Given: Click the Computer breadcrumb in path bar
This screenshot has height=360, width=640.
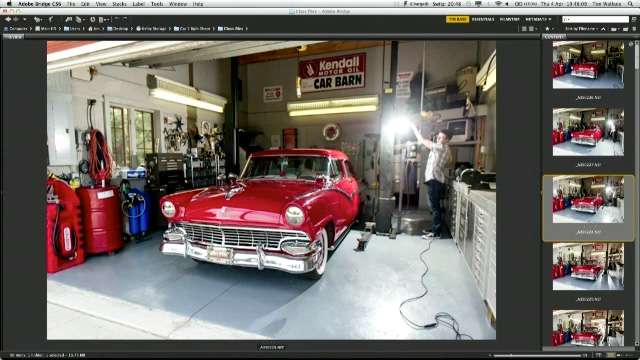Looking at the screenshot, I should (x=16, y=29).
